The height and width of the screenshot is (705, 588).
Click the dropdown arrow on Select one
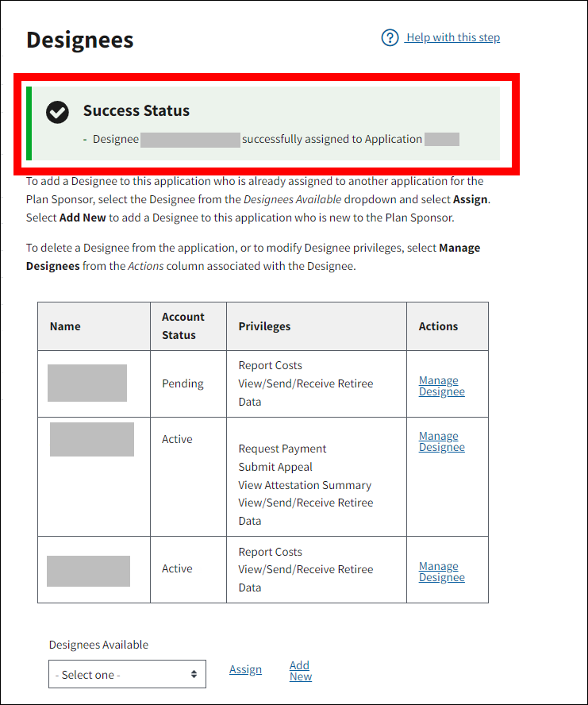[x=194, y=674]
